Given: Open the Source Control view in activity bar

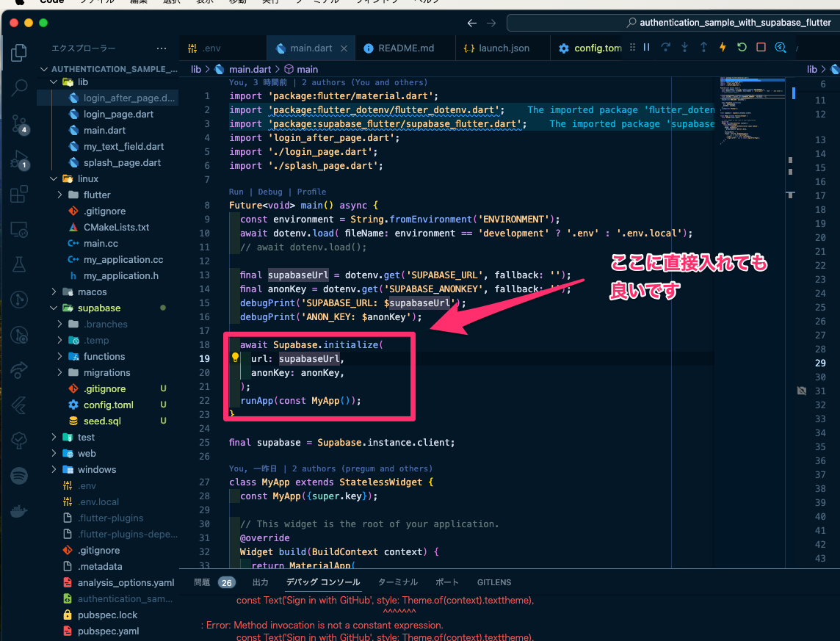Looking at the screenshot, I should pos(19,122).
